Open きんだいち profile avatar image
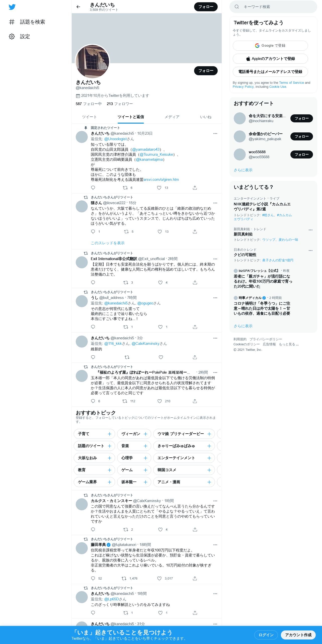Screen dimensions: 322x644 (93, 62)
